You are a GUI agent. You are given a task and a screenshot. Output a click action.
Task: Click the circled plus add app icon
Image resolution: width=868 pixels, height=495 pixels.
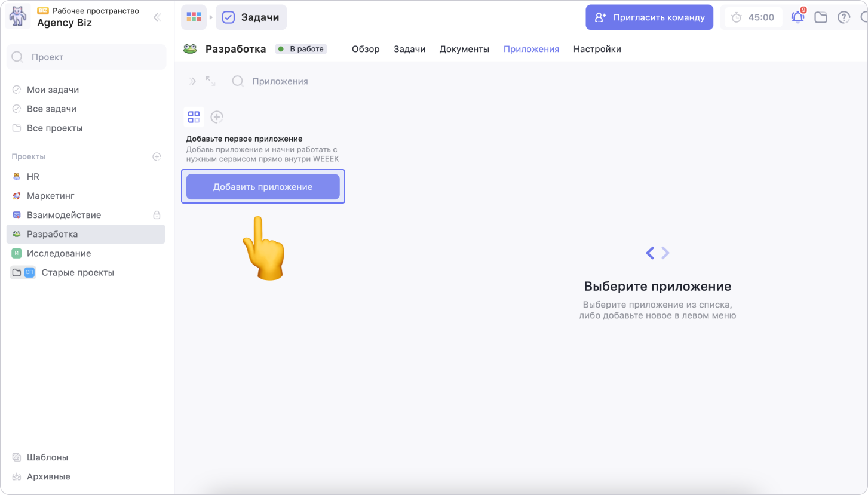coord(217,117)
